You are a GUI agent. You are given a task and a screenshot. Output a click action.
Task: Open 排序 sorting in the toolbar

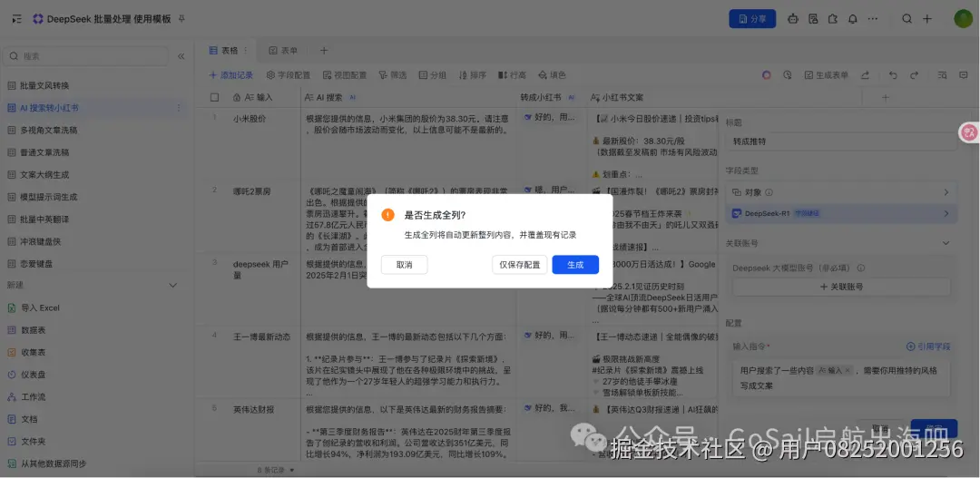tap(473, 75)
